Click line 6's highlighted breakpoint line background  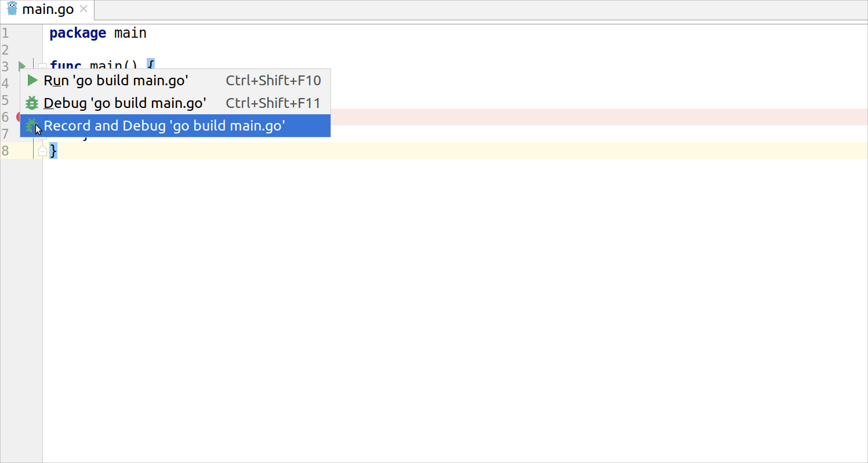(x=522, y=117)
